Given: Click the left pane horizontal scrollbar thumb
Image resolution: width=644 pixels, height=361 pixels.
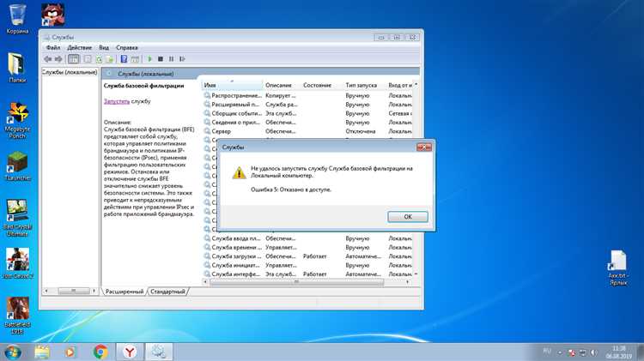Looking at the screenshot, I should click(74, 291).
